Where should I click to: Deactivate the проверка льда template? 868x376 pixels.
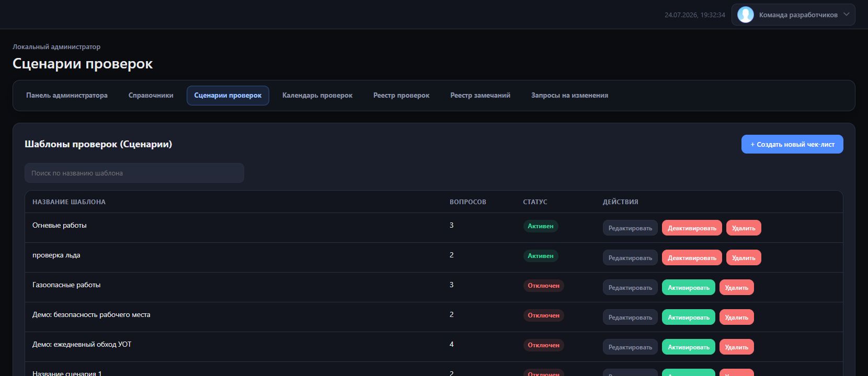[692, 258]
